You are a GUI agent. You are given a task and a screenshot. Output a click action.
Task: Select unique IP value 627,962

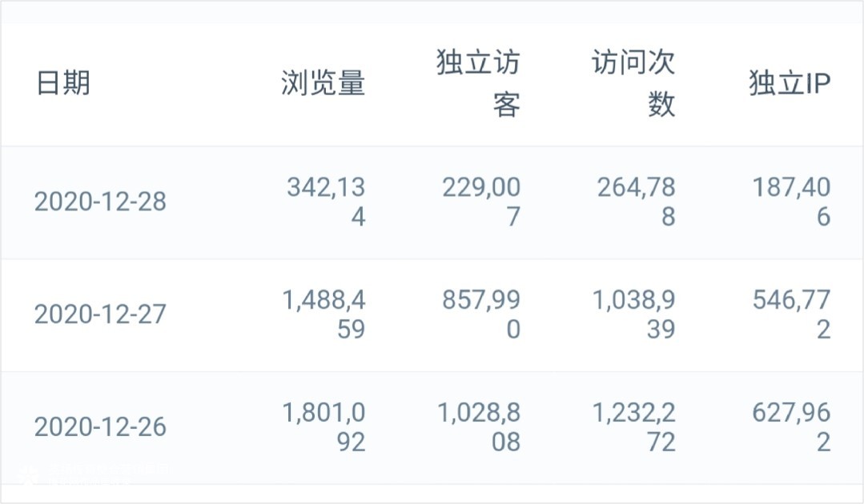click(792, 427)
